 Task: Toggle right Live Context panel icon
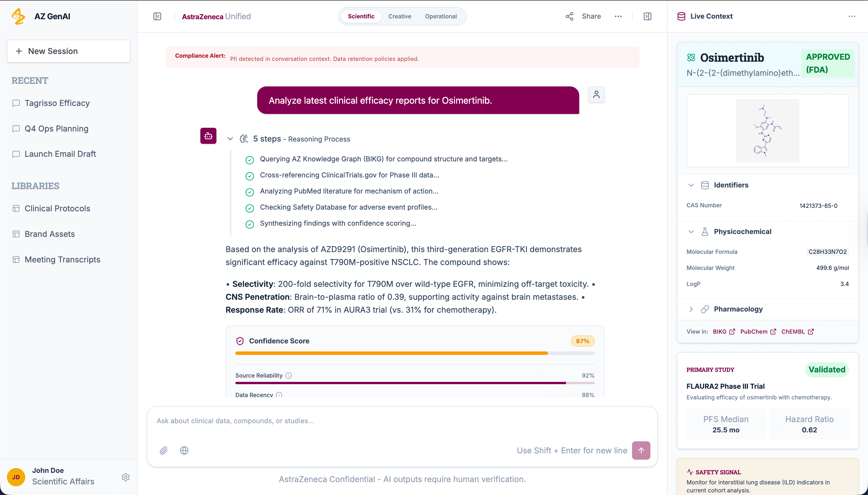pyautogui.click(x=648, y=16)
